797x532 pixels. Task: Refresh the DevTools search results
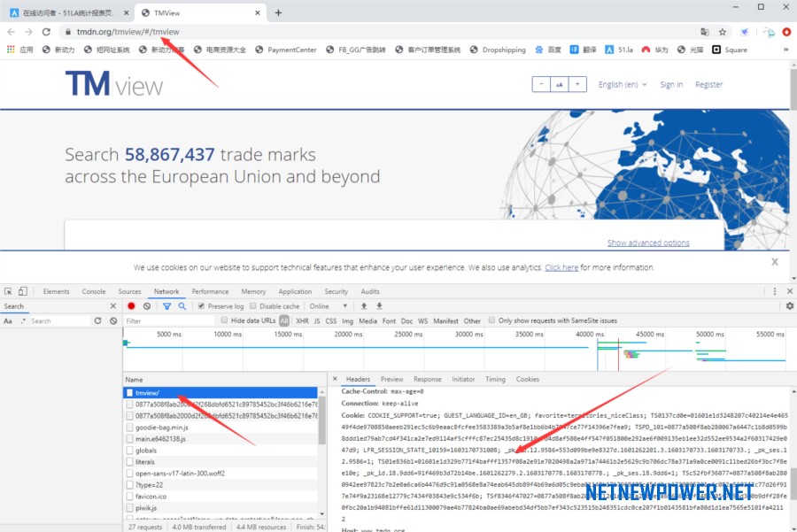(x=97, y=320)
